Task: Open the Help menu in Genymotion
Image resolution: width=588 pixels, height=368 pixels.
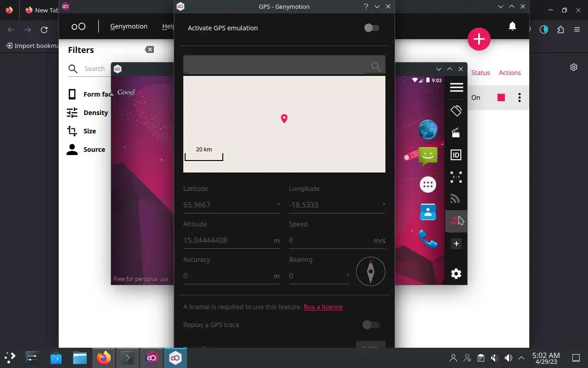Action: coord(168,26)
